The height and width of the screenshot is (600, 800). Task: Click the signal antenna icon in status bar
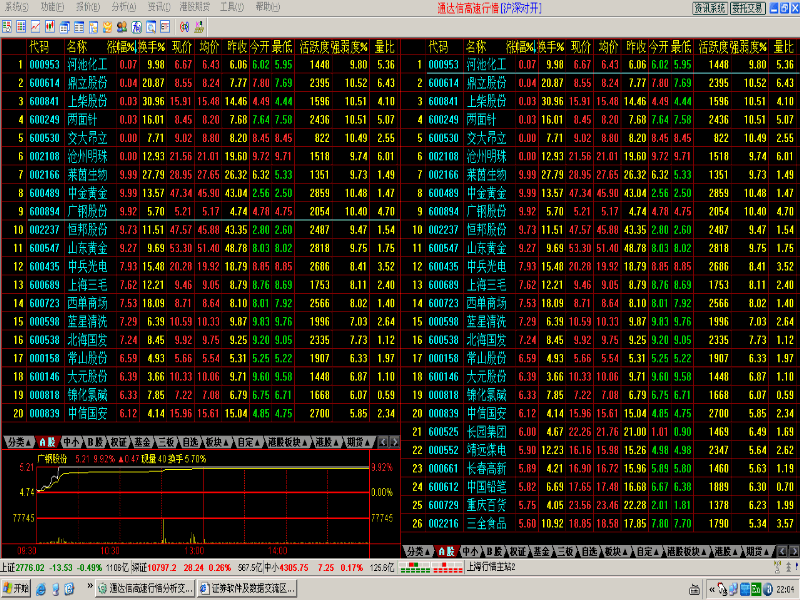coord(778,567)
